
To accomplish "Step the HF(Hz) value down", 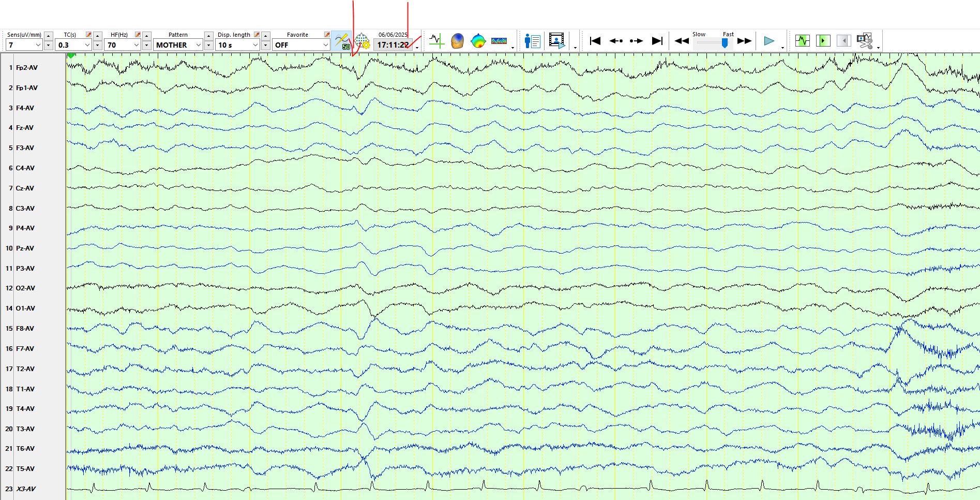I will pos(147,45).
